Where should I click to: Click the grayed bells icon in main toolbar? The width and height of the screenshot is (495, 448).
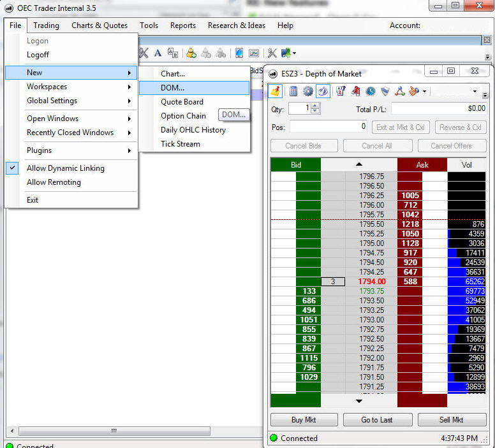point(221,53)
